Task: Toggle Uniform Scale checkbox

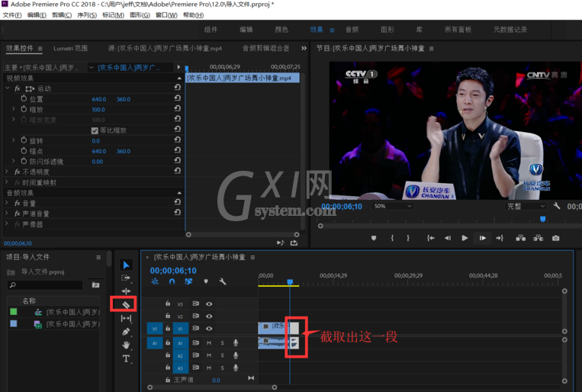Action: [x=95, y=130]
